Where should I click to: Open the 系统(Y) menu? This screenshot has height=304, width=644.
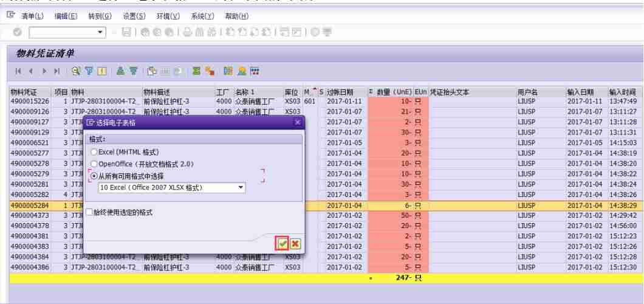(202, 16)
